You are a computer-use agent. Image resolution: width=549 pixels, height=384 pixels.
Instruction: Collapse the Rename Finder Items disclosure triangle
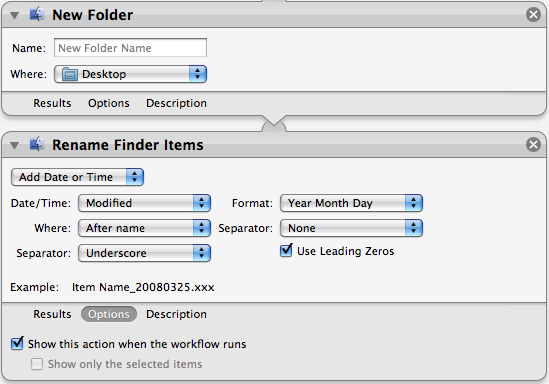point(14,145)
